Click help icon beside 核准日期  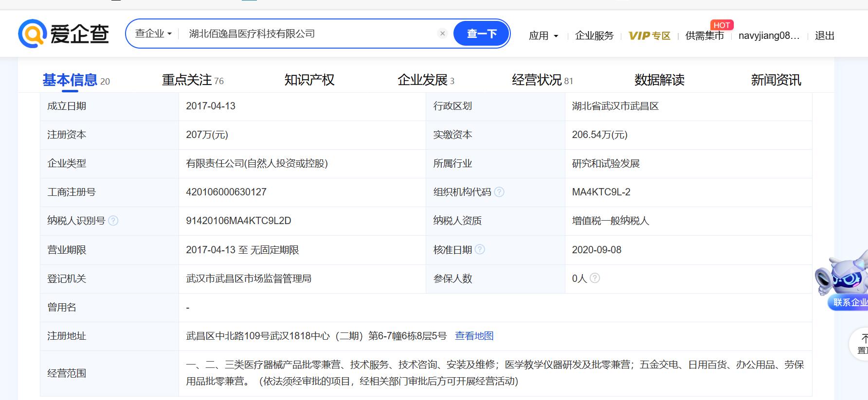[x=480, y=249]
